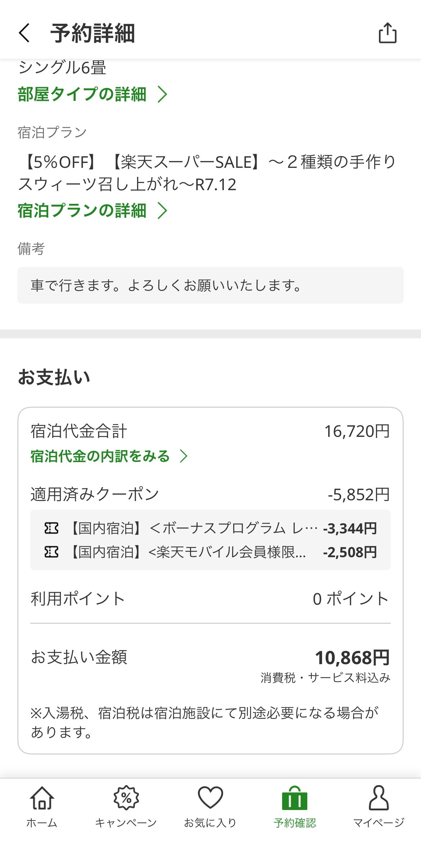Tap the back arrow icon
The image size is (421, 868).
(x=24, y=33)
